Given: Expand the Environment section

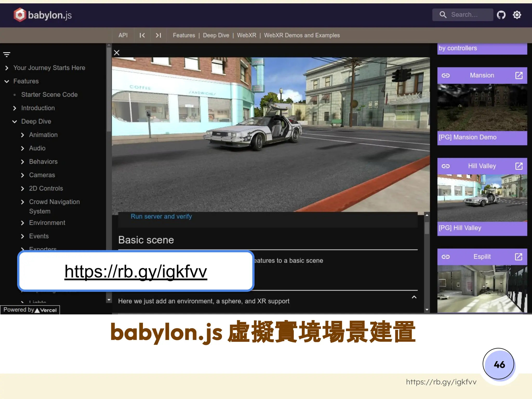Looking at the screenshot, I should click(x=22, y=223).
